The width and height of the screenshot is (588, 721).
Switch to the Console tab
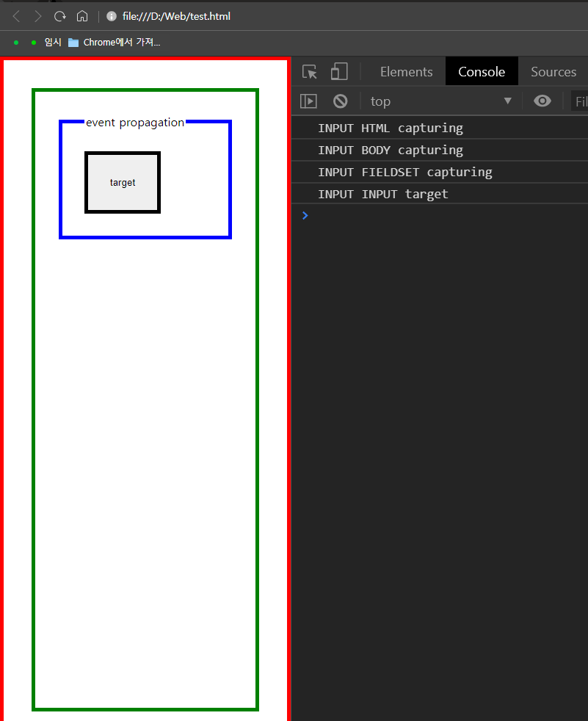[x=482, y=72]
